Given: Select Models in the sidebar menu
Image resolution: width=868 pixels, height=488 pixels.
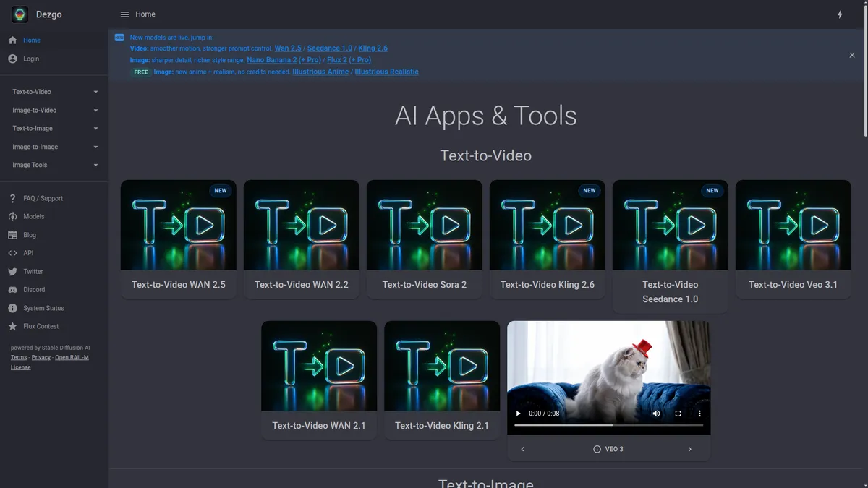Looking at the screenshot, I should tap(33, 216).
